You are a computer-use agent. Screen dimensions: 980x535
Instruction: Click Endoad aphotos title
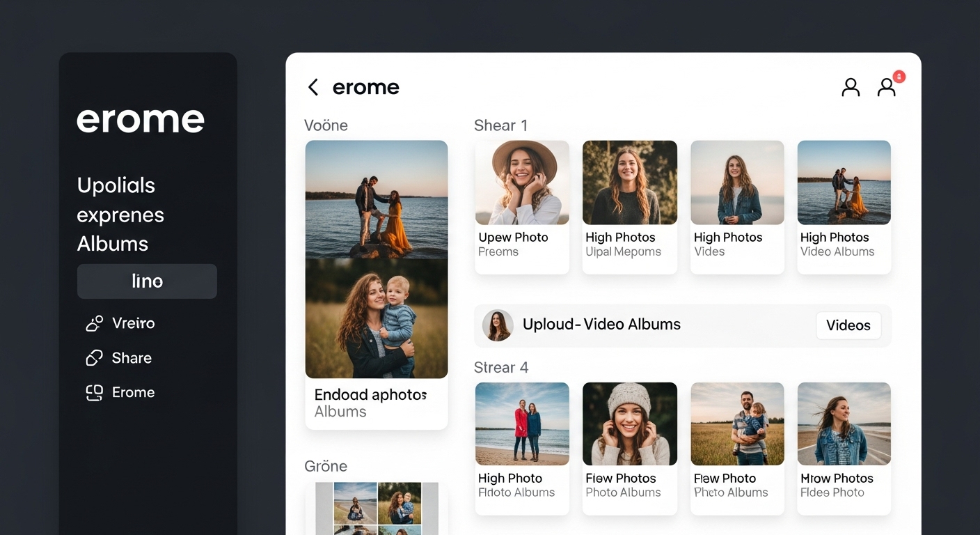click(x=370, y=395)
